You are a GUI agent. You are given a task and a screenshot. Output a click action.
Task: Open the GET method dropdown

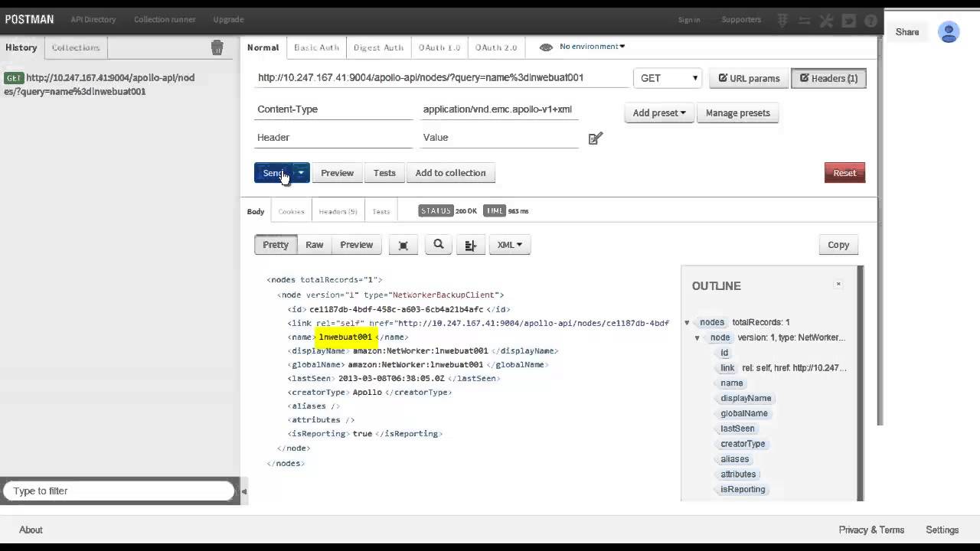point(668,78)
